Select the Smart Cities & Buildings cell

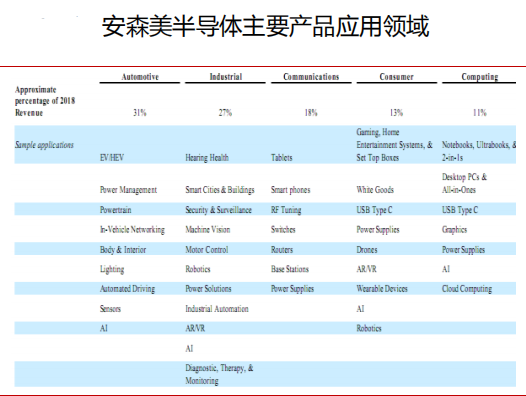pos(220,190)
